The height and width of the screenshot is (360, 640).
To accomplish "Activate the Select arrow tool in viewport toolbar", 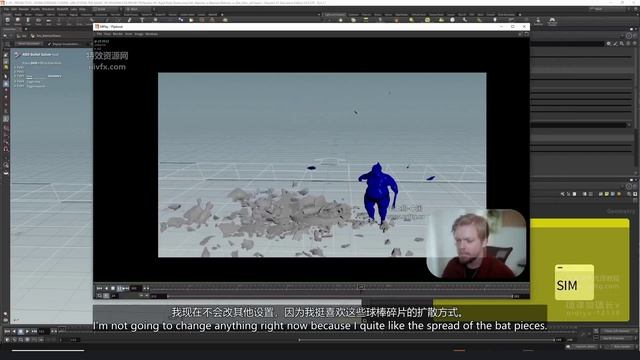I will tap(6, 76).
